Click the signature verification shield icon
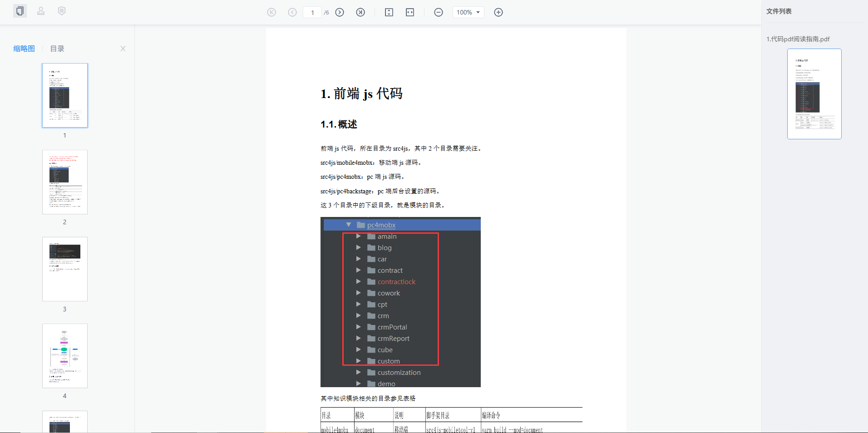Screen dimensions: 868x433 point(62,11)
